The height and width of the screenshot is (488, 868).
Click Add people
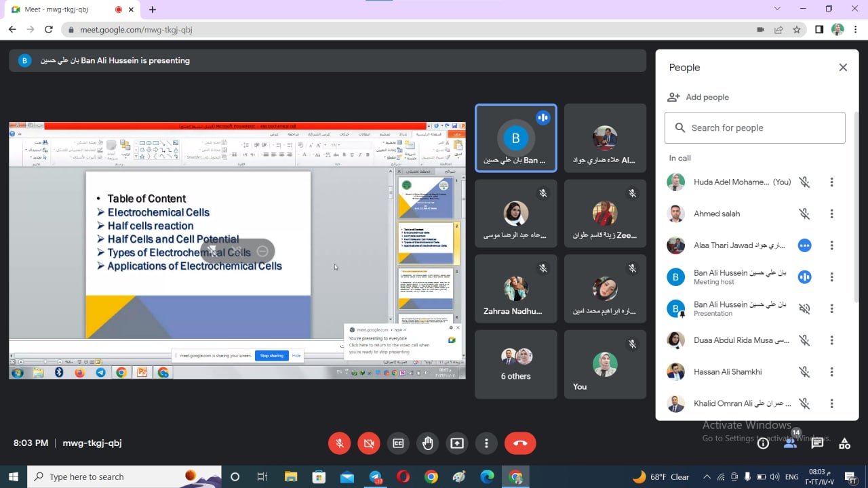[x=698, y=97]
